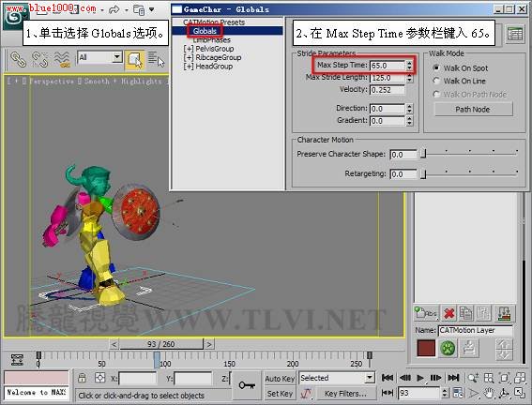Select CATMotion Presets tree entry
The image size is (532, 405).
click(214, 22)
